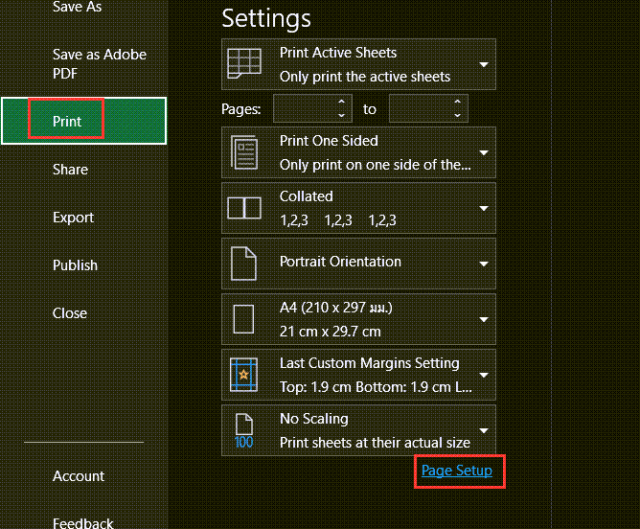
Task: Open the Export menu item
Action: [73, 218]
